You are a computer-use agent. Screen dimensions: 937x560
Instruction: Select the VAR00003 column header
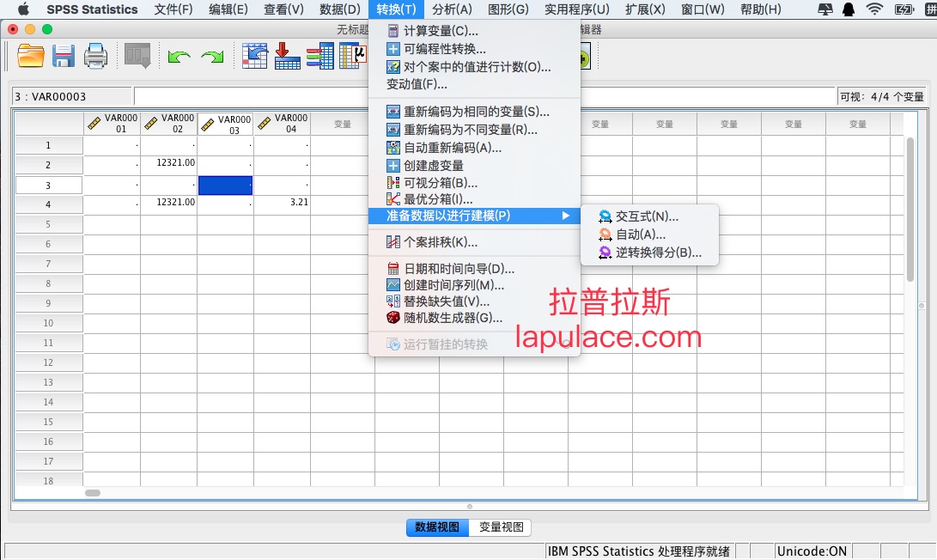click(x=226, y=124)
